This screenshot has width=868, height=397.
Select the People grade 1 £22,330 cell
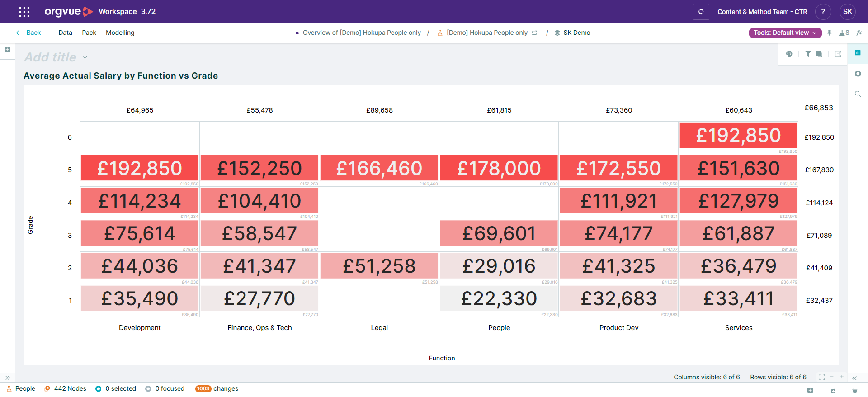tap(499, 298)
